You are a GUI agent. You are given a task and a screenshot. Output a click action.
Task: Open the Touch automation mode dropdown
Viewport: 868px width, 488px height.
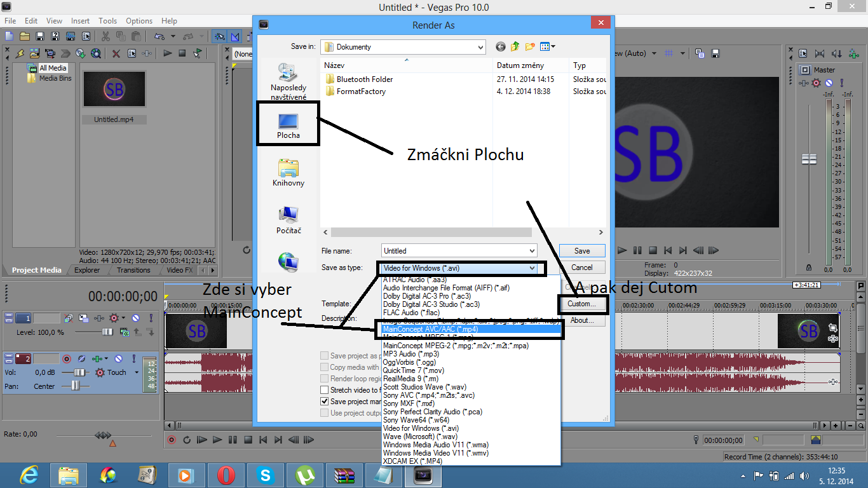pos(137,372)
